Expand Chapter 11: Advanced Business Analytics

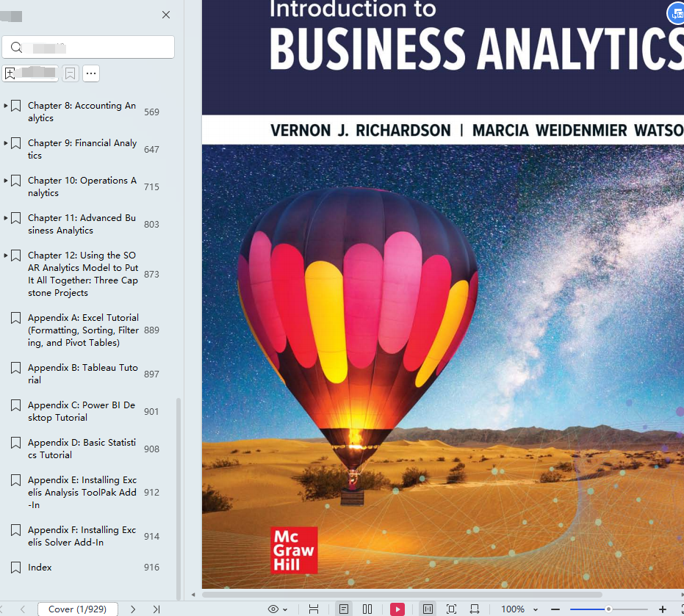tap(6, 218)
